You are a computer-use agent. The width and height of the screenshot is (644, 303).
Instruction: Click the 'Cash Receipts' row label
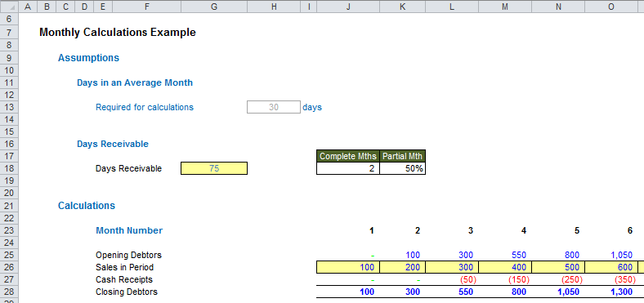pos(124,279)
